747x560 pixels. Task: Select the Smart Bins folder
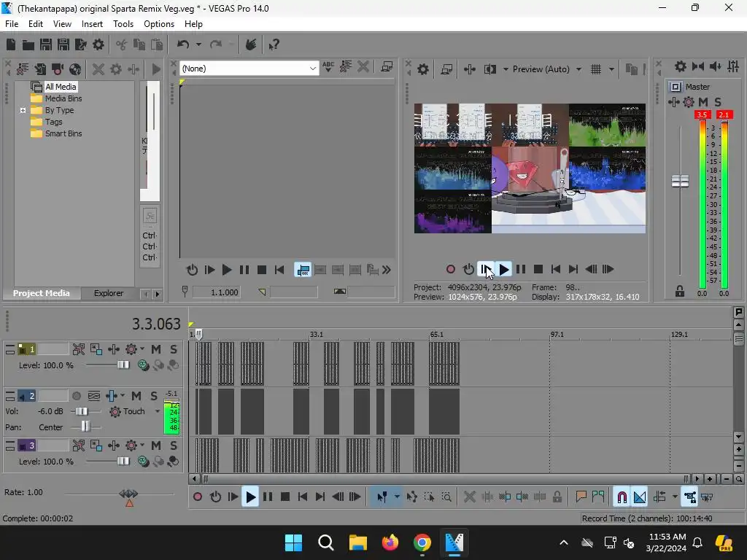tap(63, 134)
